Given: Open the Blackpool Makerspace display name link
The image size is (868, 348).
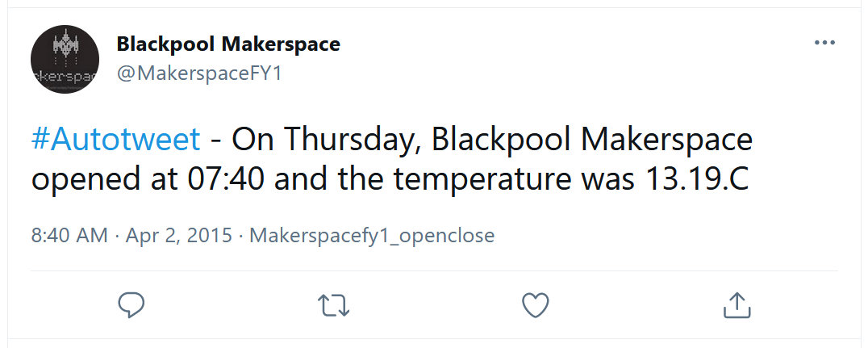Looking at the screenshot, I should 228,44.
